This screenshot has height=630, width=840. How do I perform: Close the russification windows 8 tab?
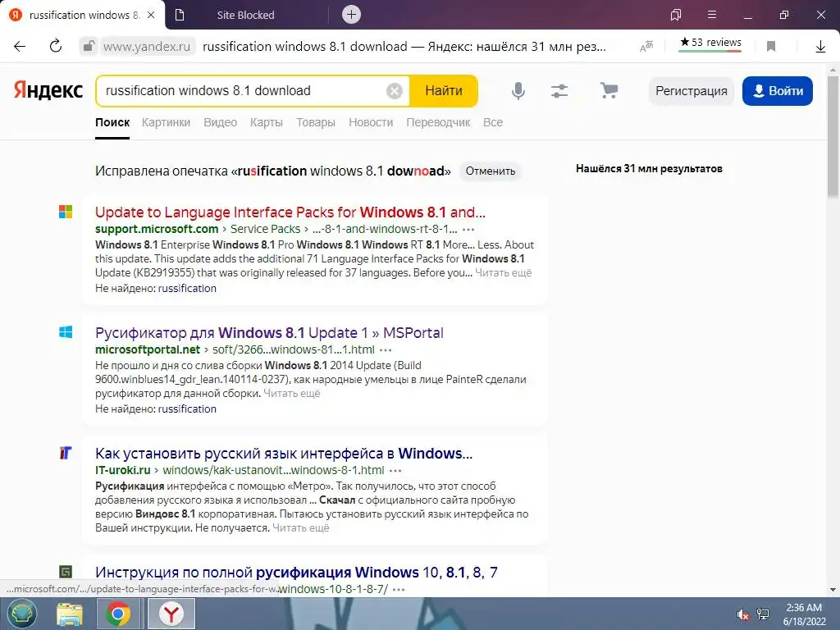point(151,15)
